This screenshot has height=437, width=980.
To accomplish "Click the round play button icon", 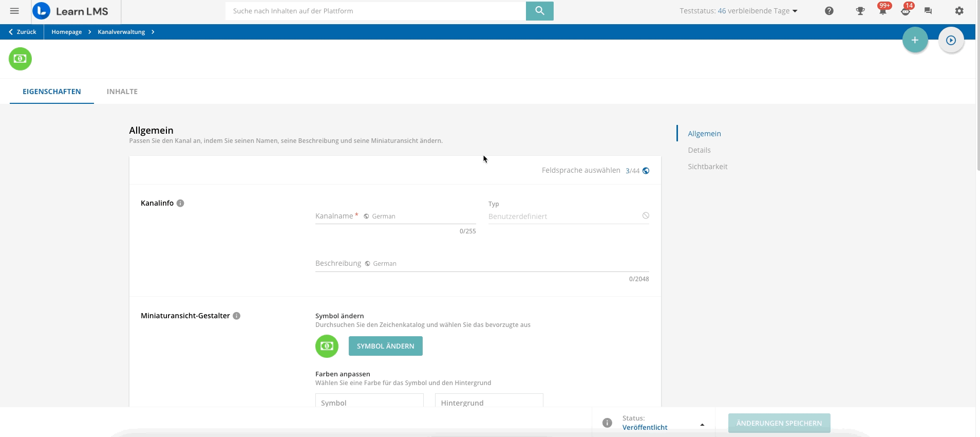I will click(951, 40).
